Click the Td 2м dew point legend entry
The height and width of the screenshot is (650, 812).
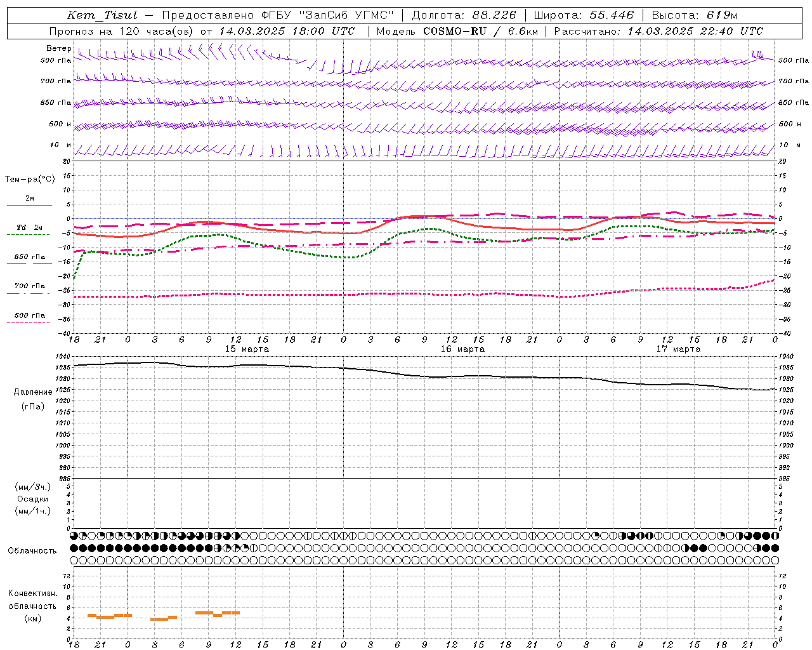[29, 227]
